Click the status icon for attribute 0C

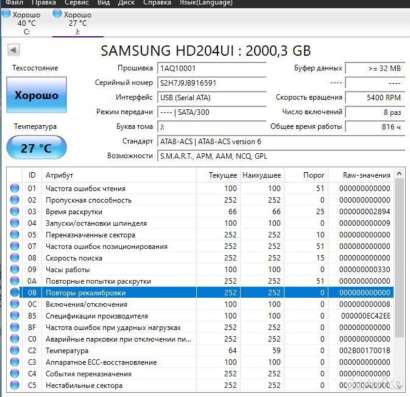tap(14, 304)
